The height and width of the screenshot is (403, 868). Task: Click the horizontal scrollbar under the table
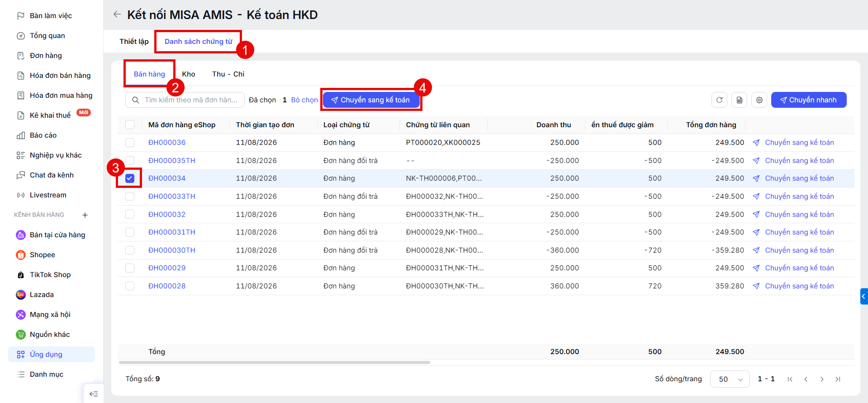(x=274, y=363)
